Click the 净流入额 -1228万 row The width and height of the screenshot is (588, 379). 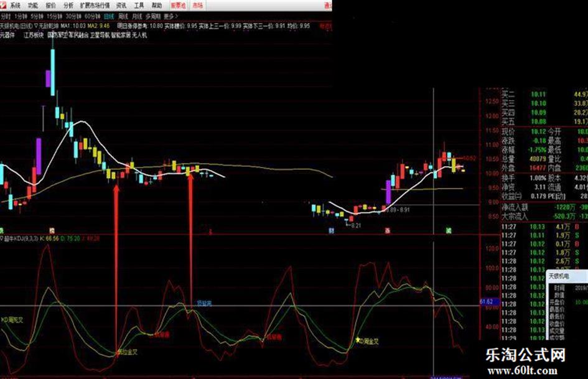[x=544, y=207]
